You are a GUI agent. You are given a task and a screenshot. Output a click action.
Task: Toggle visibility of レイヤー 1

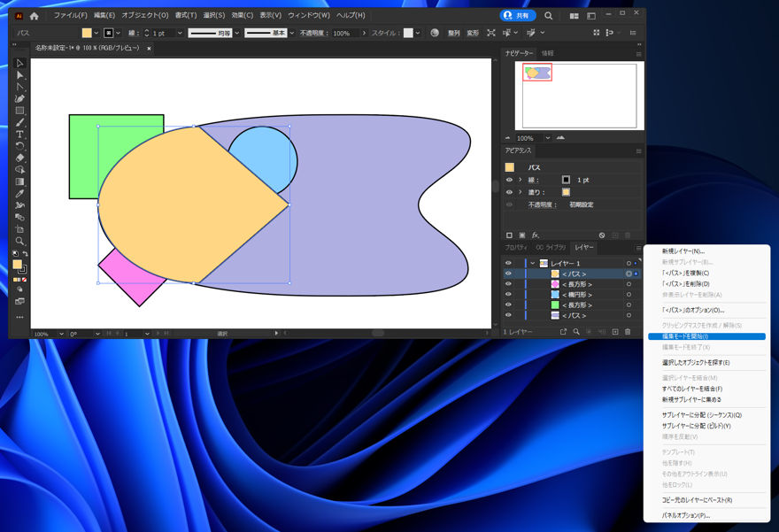pos(508,264)
